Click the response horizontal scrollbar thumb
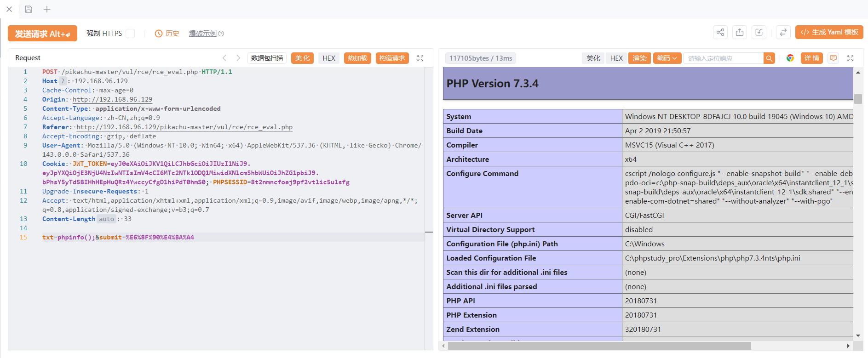 pos(599,346)
